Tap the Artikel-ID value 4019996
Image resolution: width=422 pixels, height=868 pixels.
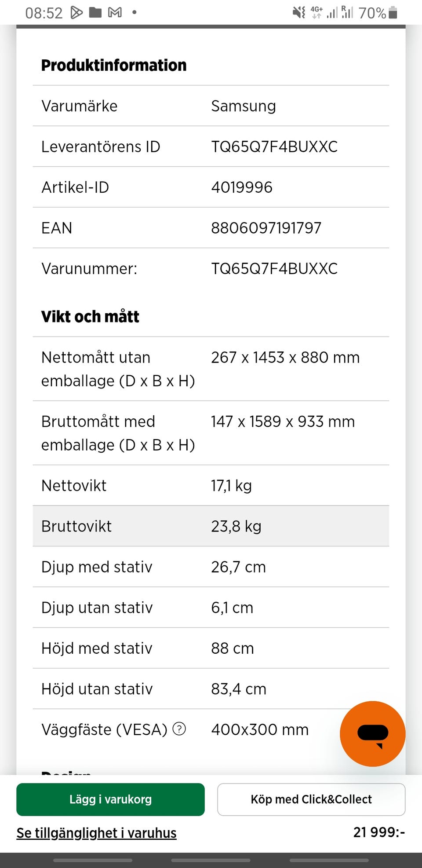[x=242, y=187]
